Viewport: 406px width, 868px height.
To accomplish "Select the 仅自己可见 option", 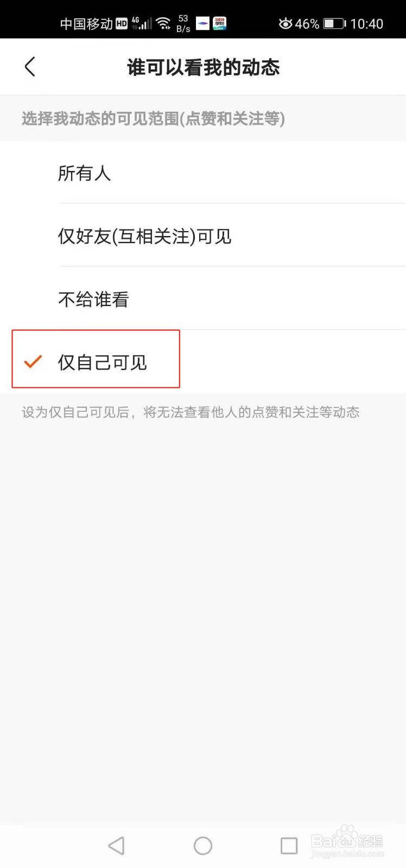I will (203, 362).
